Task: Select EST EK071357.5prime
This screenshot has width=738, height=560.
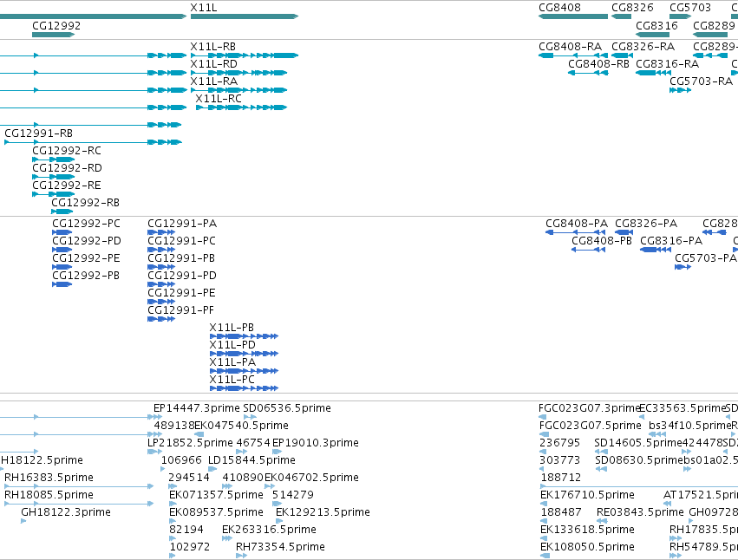Action: [x=216, y=496]
